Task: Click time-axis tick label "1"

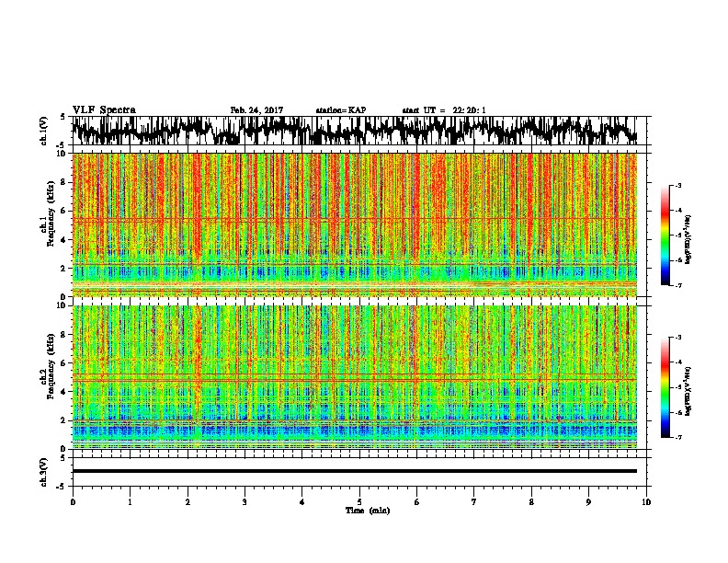Action: 130,502
